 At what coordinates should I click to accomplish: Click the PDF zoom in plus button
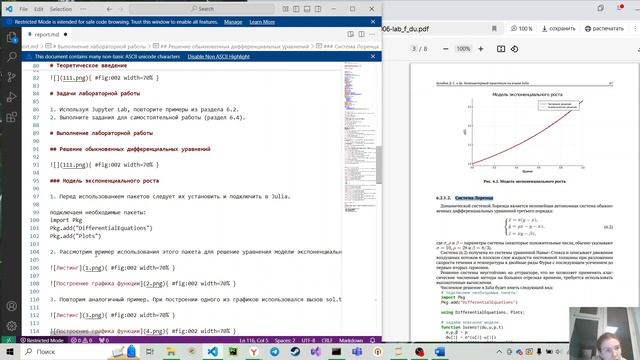pyautogui.click(x=481, y=49)
